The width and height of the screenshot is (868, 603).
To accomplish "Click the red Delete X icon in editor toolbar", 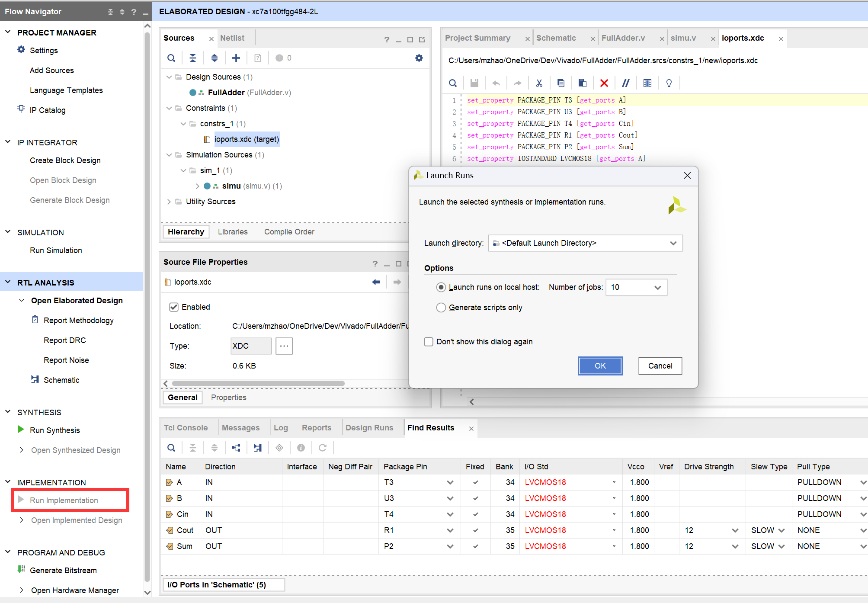I will 604,83.
